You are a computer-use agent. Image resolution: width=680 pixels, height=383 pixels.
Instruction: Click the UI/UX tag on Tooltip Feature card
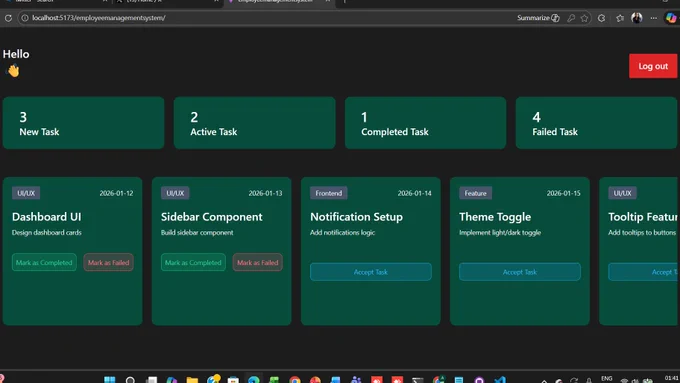click(x=622, y=193)
